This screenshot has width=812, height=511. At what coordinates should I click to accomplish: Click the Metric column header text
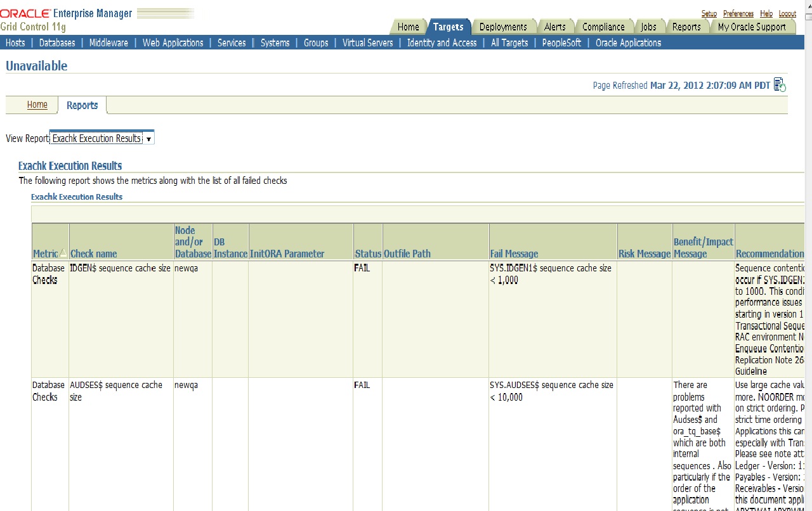point(45,254)
